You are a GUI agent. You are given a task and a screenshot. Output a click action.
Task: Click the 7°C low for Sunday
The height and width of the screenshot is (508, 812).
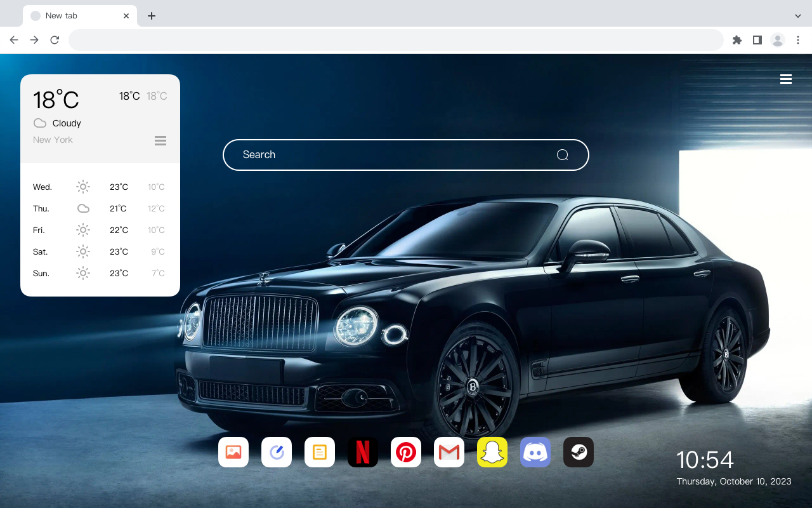click(x=158, y=274)
